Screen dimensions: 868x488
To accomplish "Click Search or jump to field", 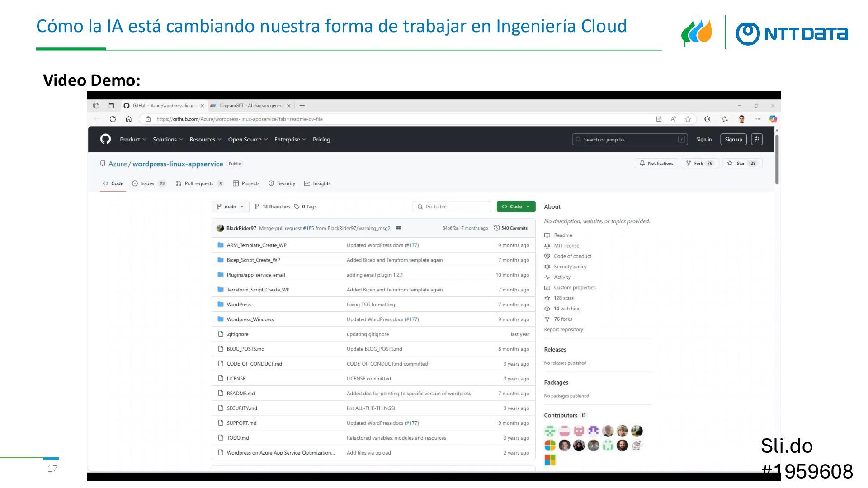I will (630, 140).
